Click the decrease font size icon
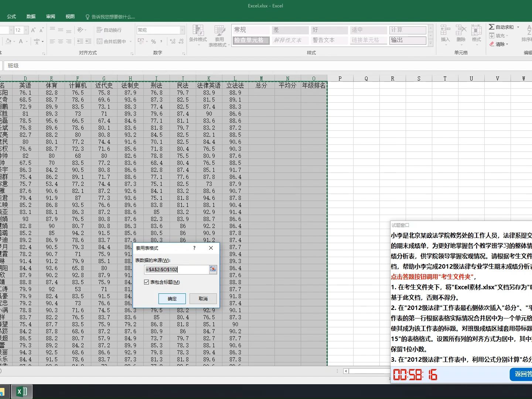The image size is (532, 399). [x=41, y=30]
